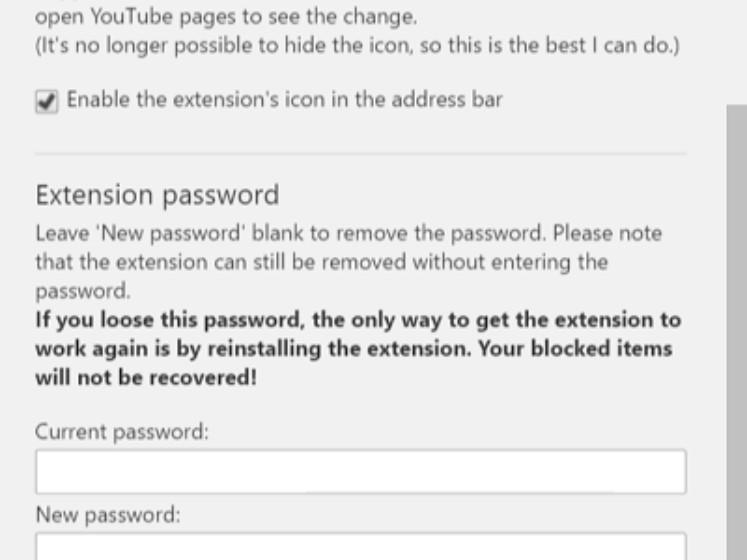Click the "open YouTube pages to see" line
The image size is (747, 560).
(225, 17)
